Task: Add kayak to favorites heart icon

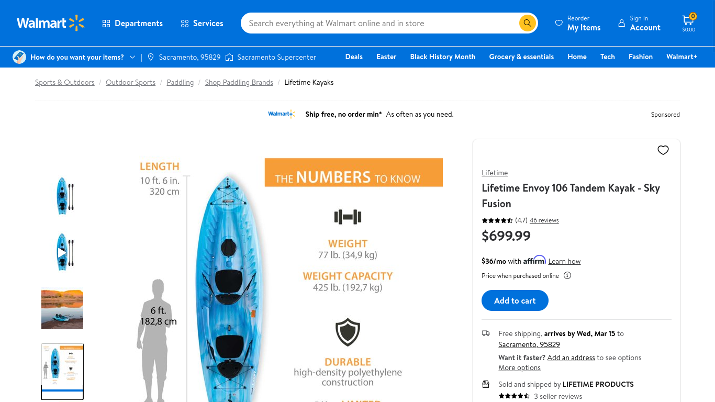Action: [663, 150]
